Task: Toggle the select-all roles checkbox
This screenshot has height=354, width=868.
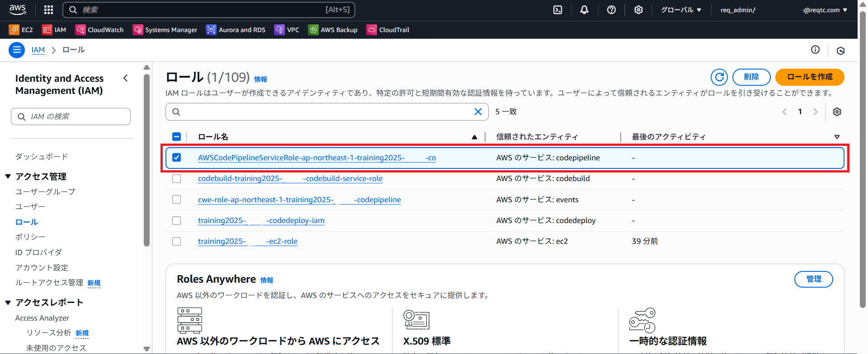Action: pos(177,137)
